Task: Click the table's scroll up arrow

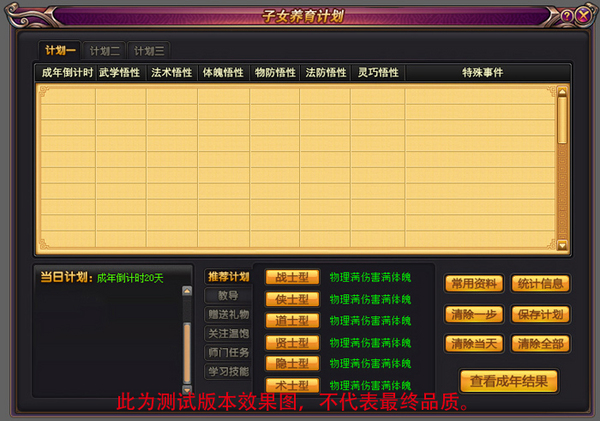Action: tap(562, 91)
